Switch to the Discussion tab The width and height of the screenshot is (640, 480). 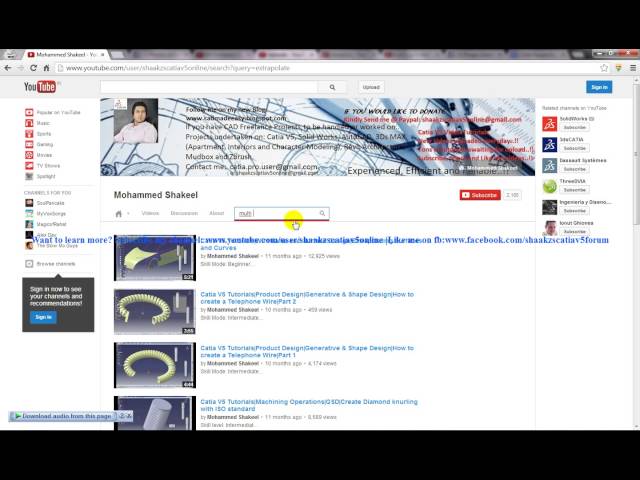tap(184, 213)
